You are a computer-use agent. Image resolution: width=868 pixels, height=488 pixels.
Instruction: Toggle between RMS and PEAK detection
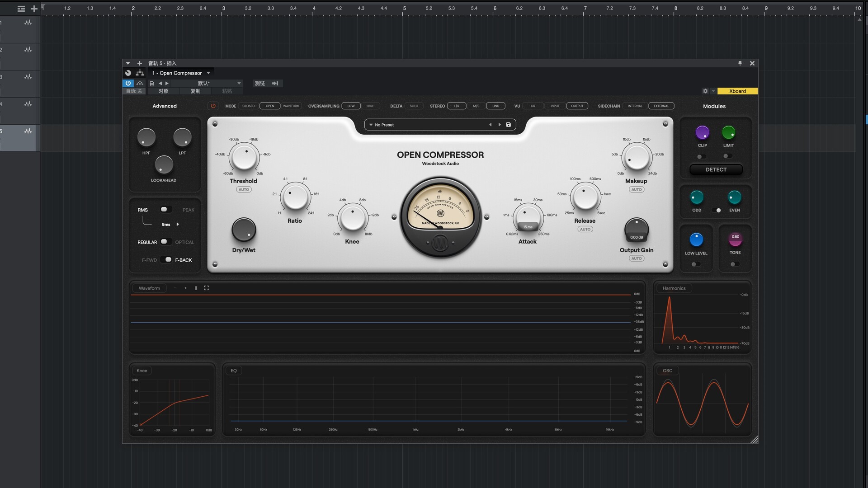coord(165,209)
